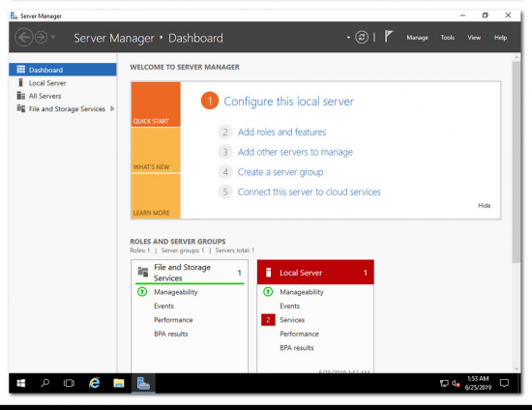
Task: Click the Local Server sidebar icon
Action: coord(20,82)
